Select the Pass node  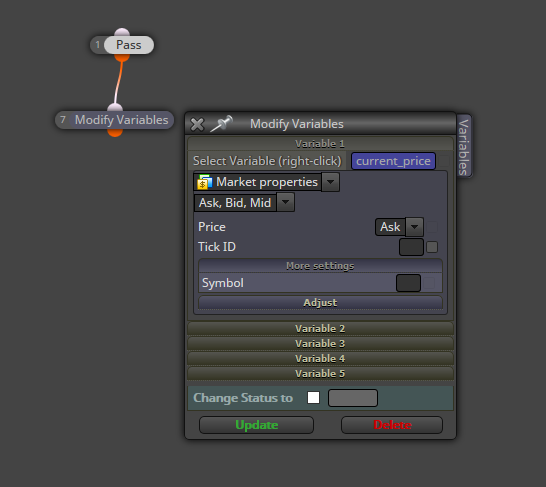point(128,45)
